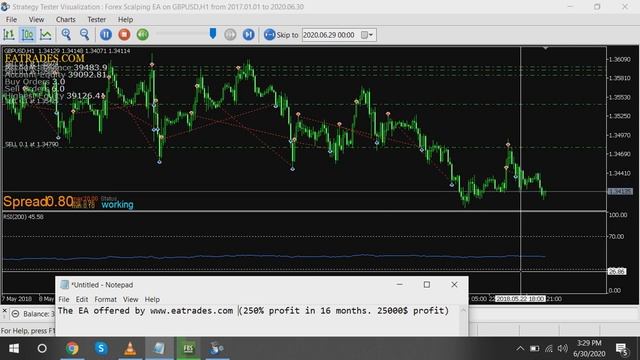
Task: Click the 26.86 RSI crosshair value label
Action: pos(616,271)
